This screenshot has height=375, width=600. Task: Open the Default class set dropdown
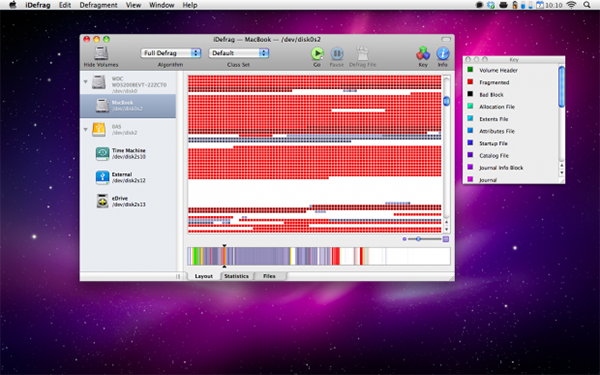(x=239, y=53)
